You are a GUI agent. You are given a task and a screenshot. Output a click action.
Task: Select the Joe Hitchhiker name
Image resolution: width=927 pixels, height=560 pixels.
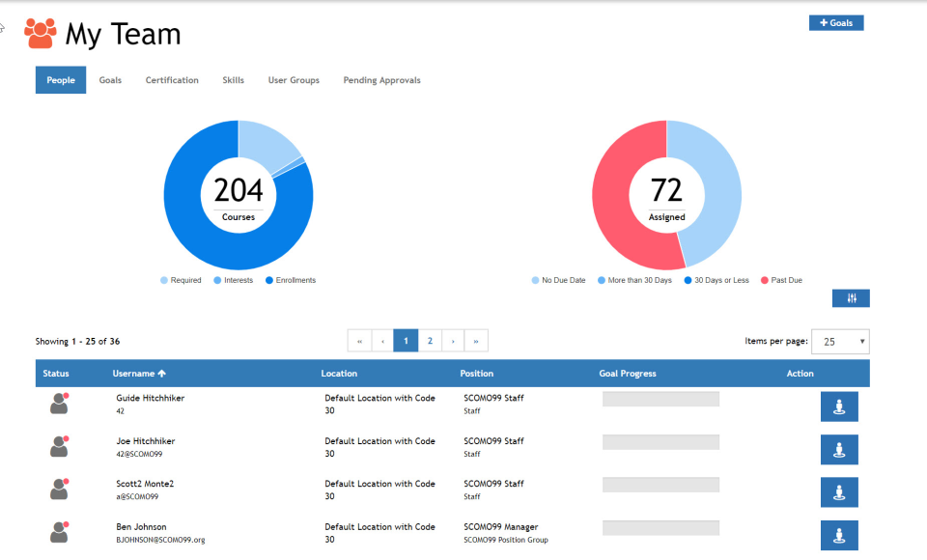coord(146,441)
